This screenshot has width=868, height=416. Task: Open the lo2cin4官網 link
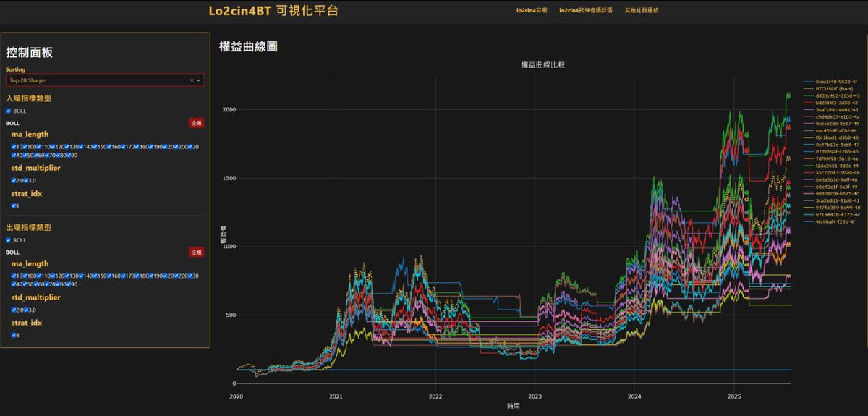coord(532,11)
